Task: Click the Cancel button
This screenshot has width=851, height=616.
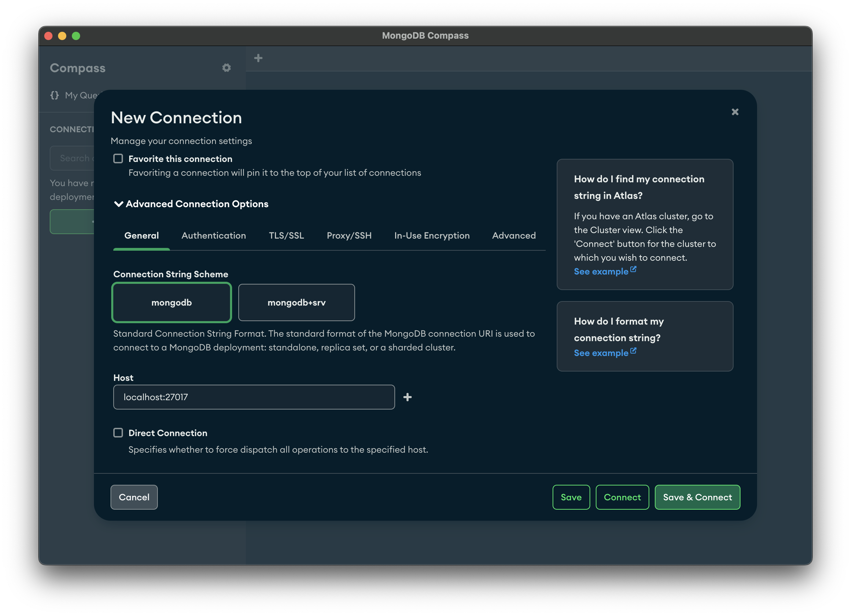Action: (134, 497)
